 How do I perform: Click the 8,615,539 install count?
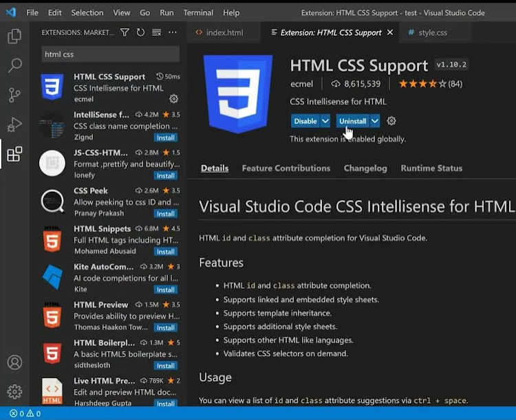point(356,84)
